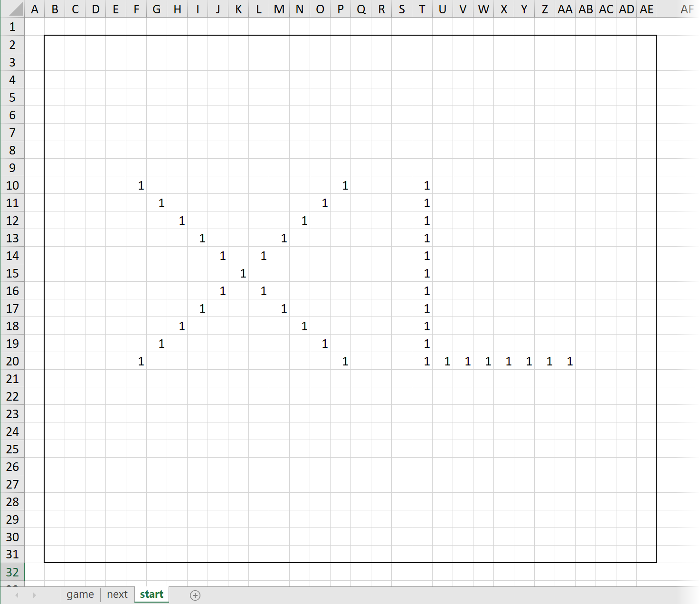Select cell AA20 containing 1

[565, 361]
